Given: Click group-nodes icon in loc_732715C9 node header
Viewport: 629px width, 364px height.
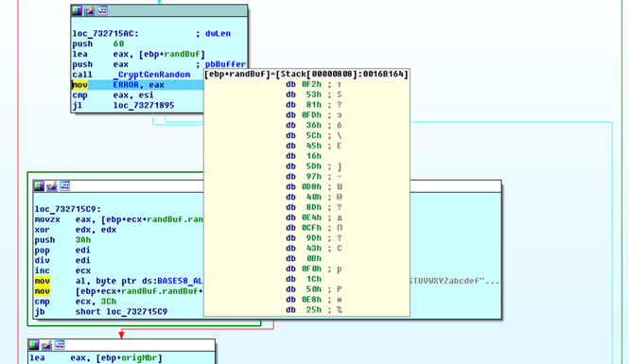Looking at the screenshot, I should coord(64,186).
